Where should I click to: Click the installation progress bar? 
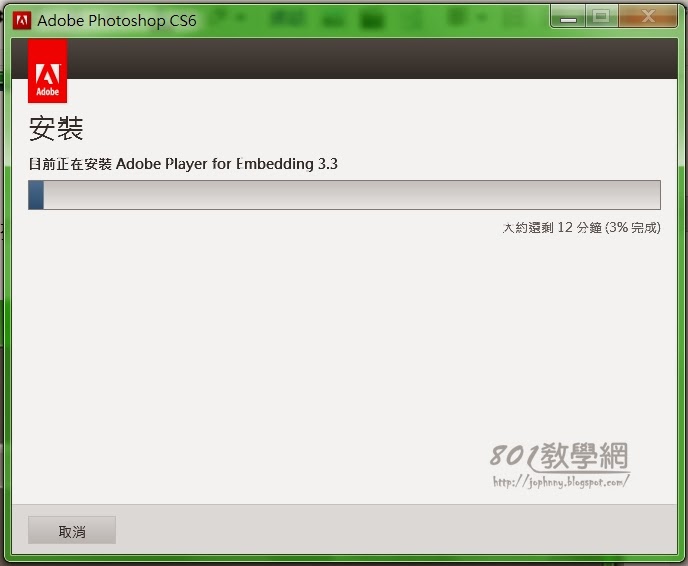click(x=344, y=195)
